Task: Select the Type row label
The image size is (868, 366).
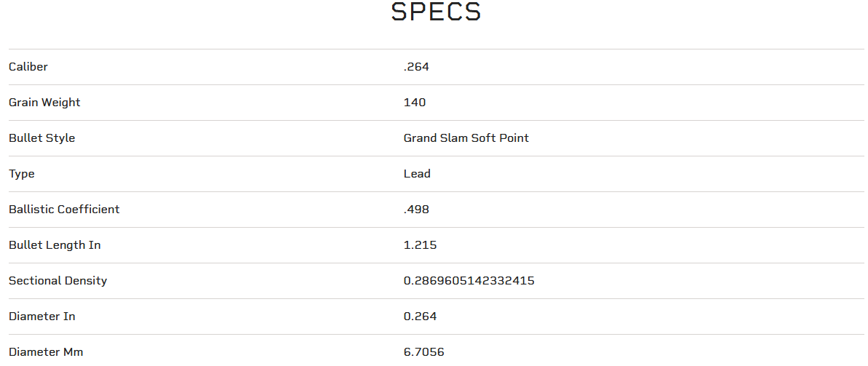Action: point(22,174)
